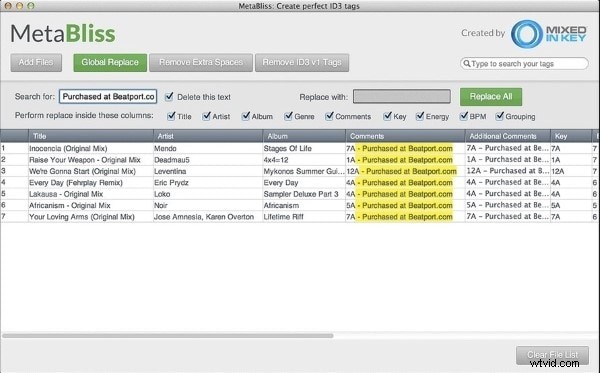Click the Search for text field
Image resolution: width=600 pixels, height=373 pixels.
click(108, 96)
